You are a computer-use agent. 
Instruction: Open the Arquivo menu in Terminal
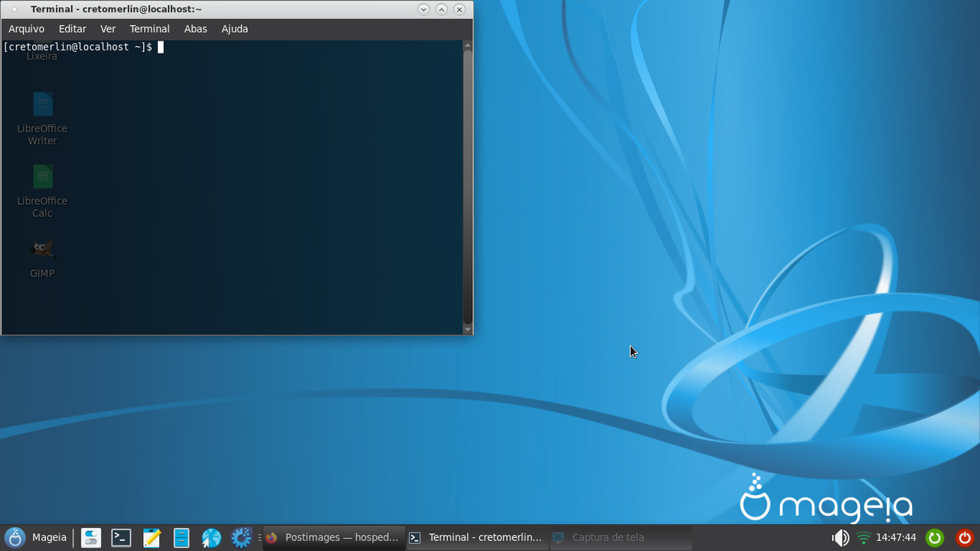(27, 29)
